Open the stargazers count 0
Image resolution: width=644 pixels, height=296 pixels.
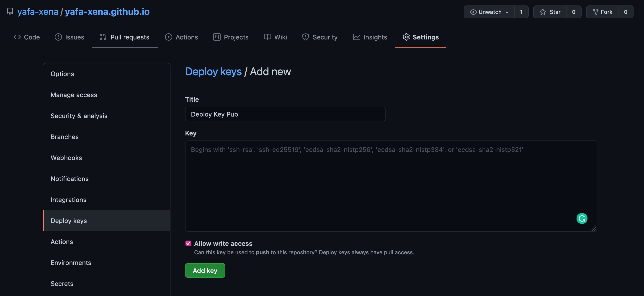574,12
